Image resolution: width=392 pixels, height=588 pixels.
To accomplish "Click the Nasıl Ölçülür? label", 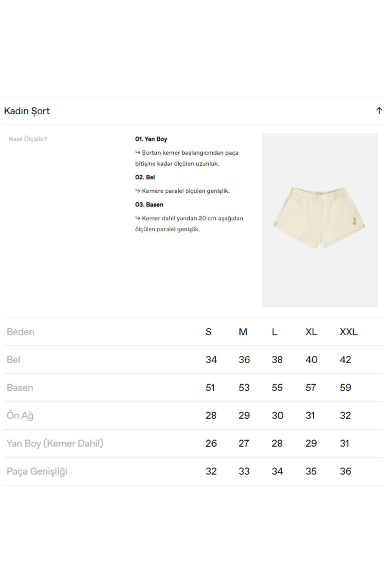I will [x=28, y=139].
